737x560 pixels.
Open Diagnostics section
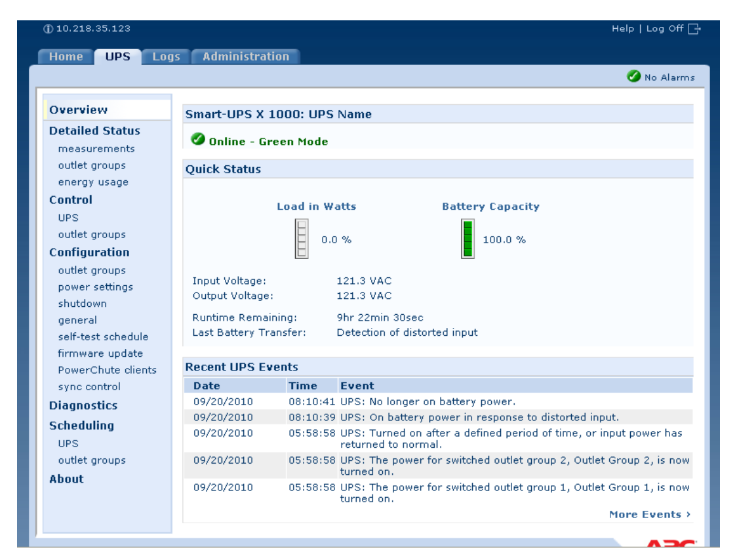[x=83, y=406]
